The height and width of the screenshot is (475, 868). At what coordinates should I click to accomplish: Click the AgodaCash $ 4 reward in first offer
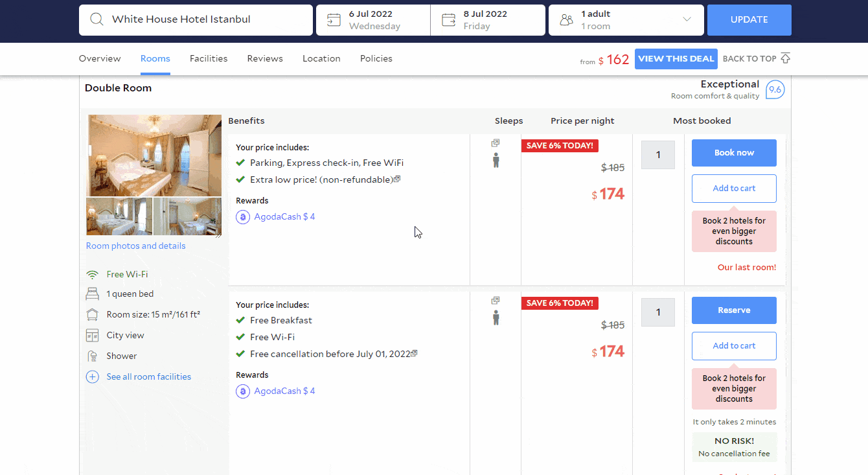pos(284,216)
